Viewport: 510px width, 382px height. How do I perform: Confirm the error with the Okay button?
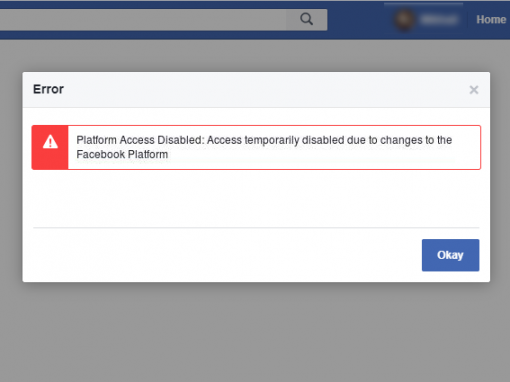[450, 255]
